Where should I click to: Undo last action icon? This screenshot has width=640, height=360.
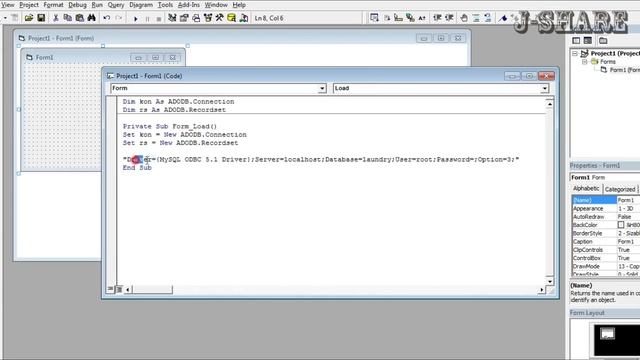pos(107,18)
